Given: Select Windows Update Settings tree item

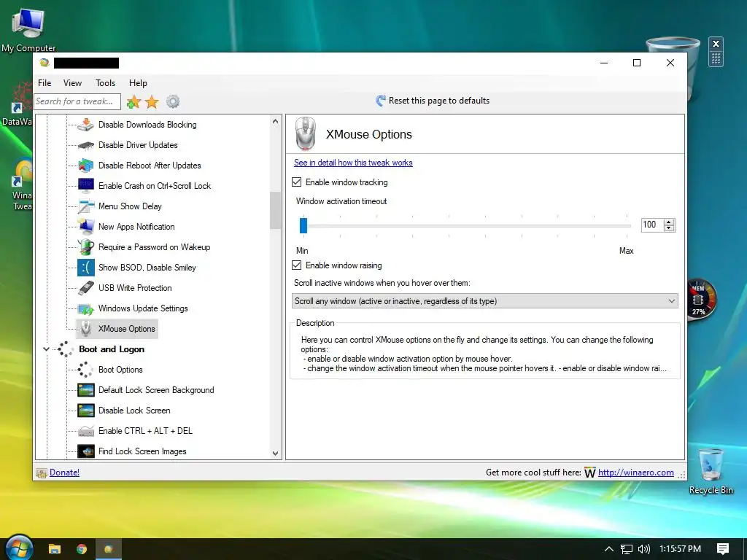Looking at the screenshot, I should click(143, 308).
